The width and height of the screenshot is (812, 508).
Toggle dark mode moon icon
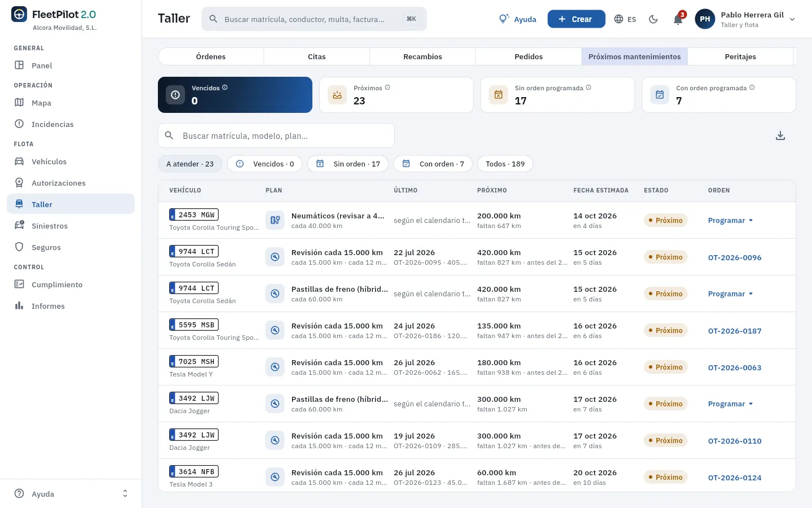tap(654, 19)
